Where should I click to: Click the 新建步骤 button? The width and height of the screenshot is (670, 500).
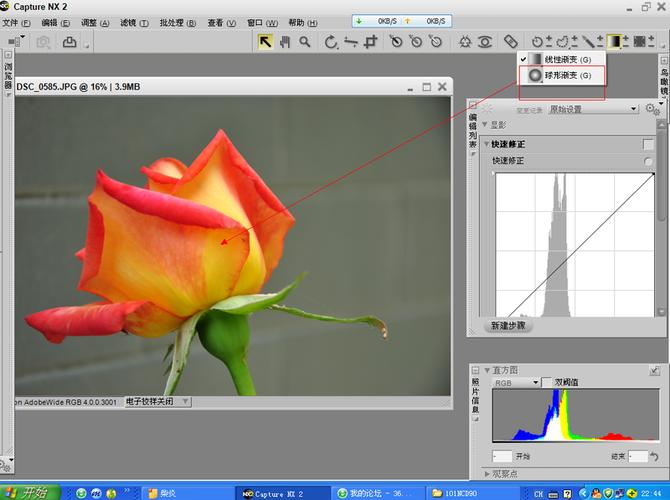pos(508,326)
